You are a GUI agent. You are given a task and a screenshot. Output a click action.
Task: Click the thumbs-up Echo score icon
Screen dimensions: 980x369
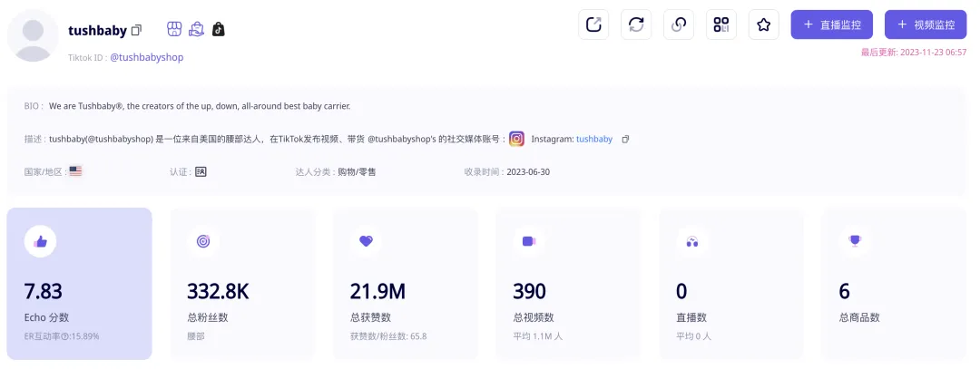click(41, 241)
